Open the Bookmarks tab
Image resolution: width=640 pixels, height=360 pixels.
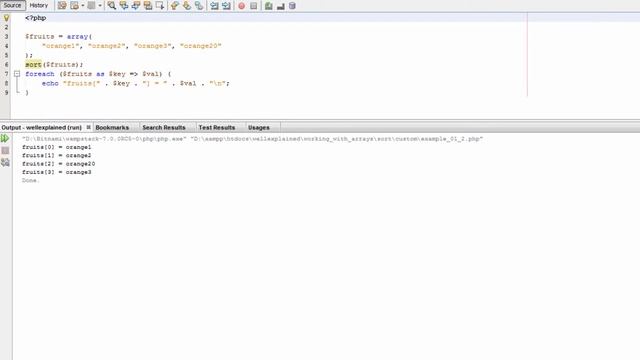click(x=112, y=127)
